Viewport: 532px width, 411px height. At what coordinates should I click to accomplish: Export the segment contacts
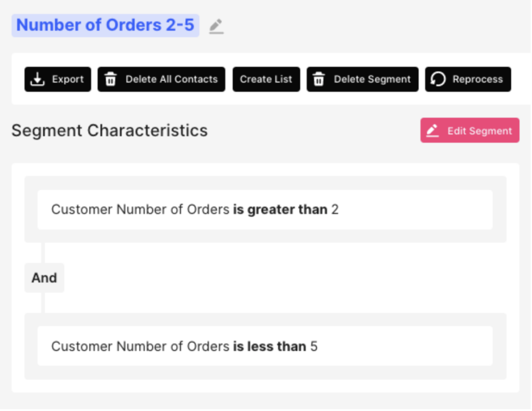tap(58, 79)
